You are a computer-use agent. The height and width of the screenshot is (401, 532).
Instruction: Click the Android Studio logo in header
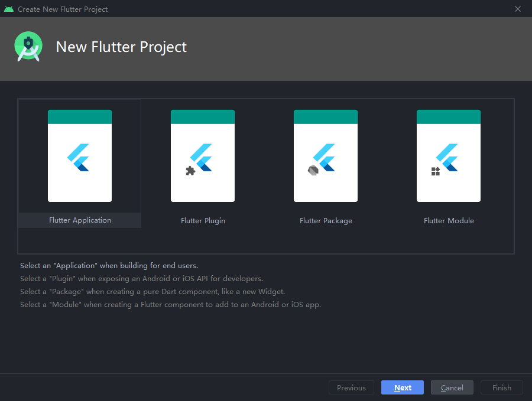28,47
